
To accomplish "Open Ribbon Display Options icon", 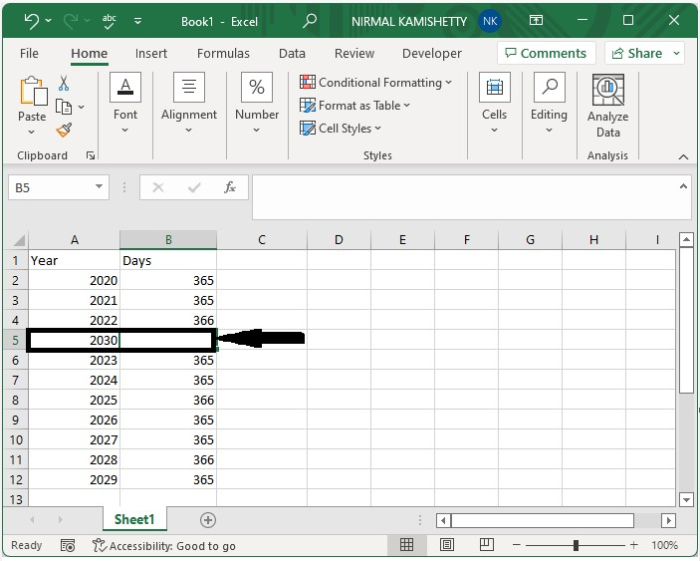I will 536,20.
